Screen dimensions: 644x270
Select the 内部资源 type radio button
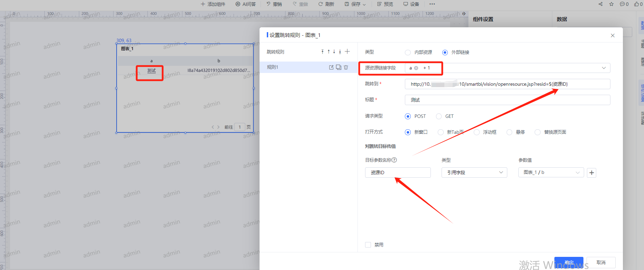408,53
